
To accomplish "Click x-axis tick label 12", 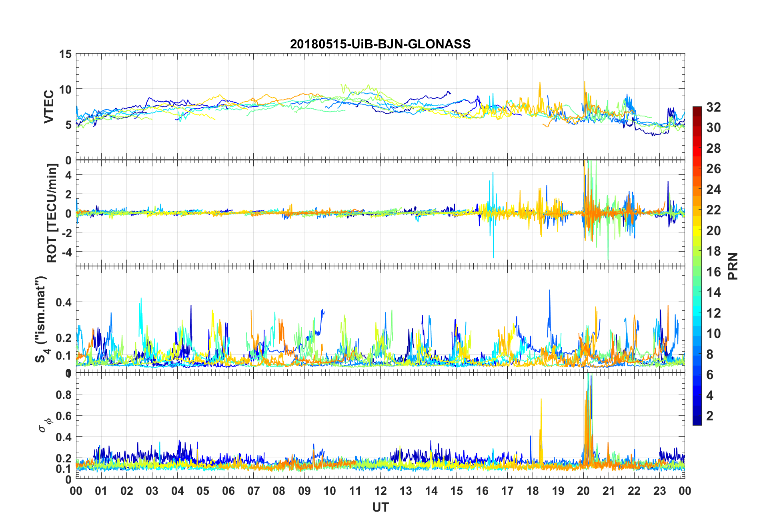I will click(x=380, y=491).
